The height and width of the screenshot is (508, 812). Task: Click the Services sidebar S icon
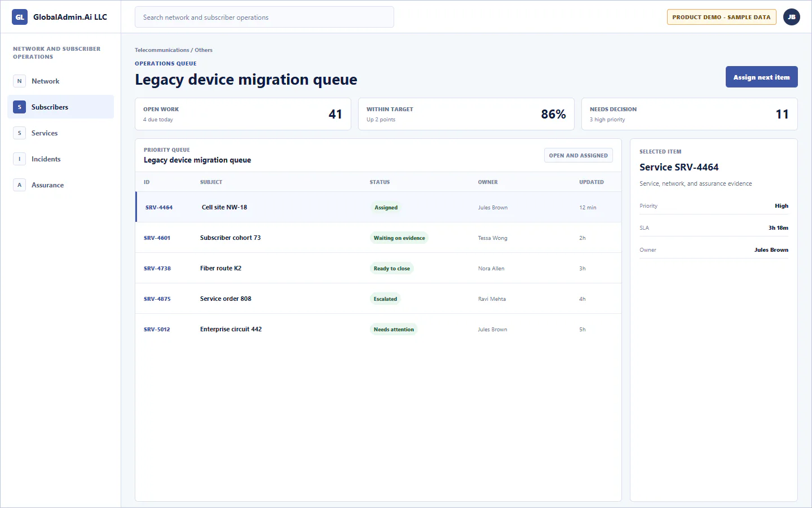click(19, 133)
